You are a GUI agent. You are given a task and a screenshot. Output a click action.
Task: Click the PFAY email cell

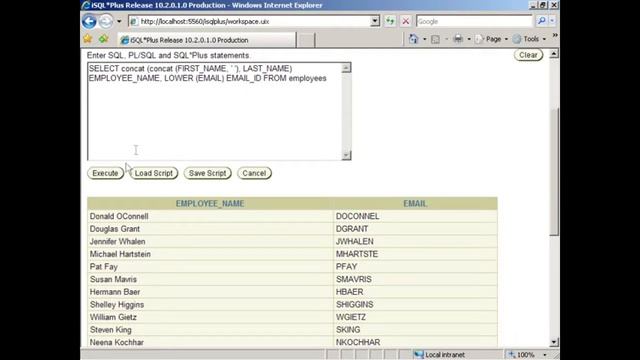coord(416,267)
